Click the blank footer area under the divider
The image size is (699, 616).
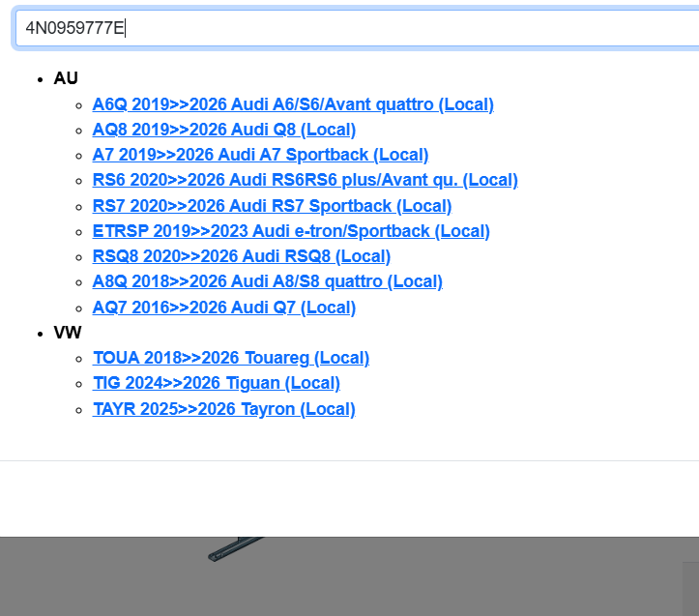[348, 498]
